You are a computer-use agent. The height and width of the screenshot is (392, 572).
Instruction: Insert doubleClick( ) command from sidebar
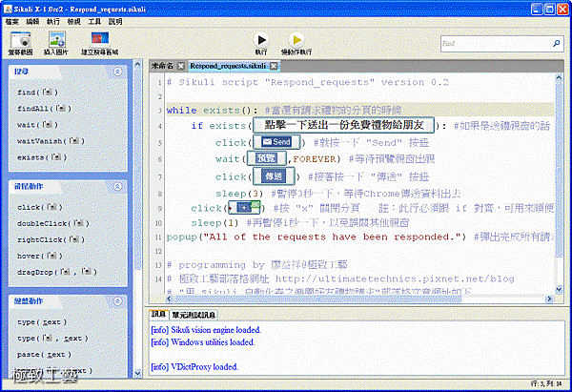click(x=53, y=223)
